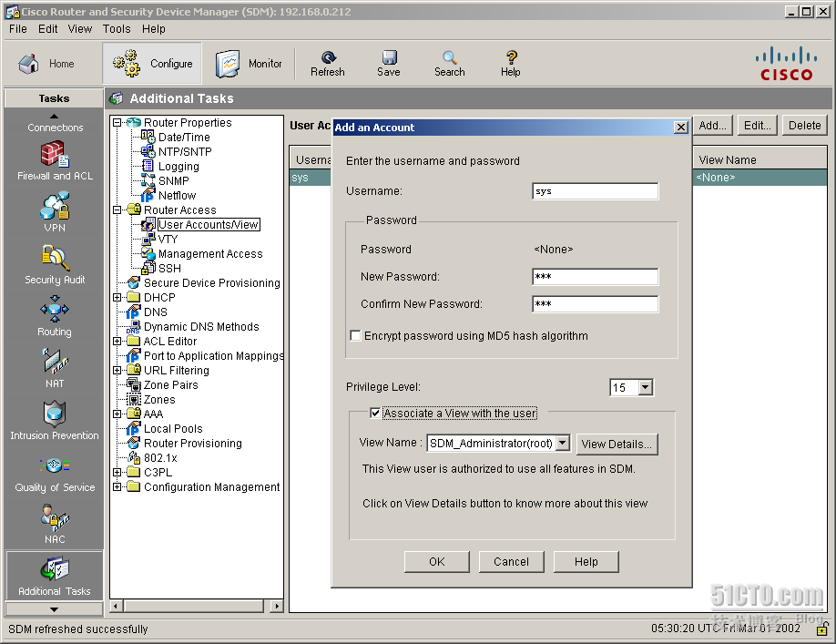Uncheck Associate a View with the user

click(375, 414)
